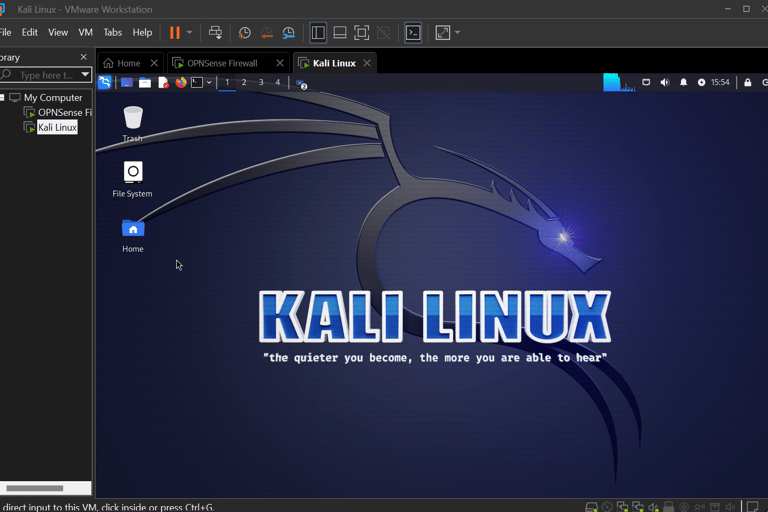Click the power manager icon in Kali panel

[701, 82]
